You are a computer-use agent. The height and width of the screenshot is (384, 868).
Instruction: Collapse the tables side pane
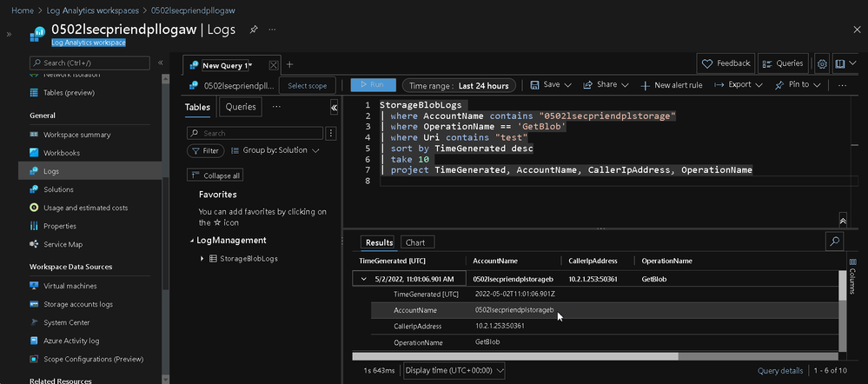334,108
